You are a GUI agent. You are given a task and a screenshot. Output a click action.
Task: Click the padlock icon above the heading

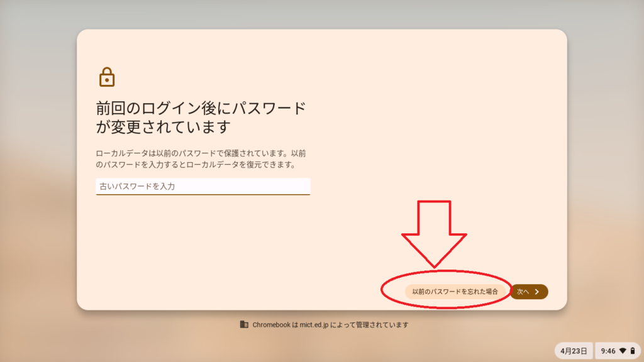(107, 77)
